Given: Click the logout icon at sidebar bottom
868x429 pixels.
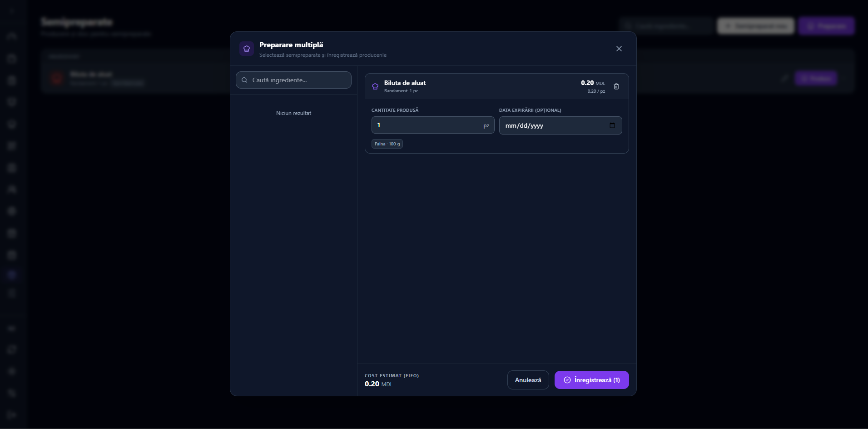Looking at the screenshot, I should (x=12, y=414).
